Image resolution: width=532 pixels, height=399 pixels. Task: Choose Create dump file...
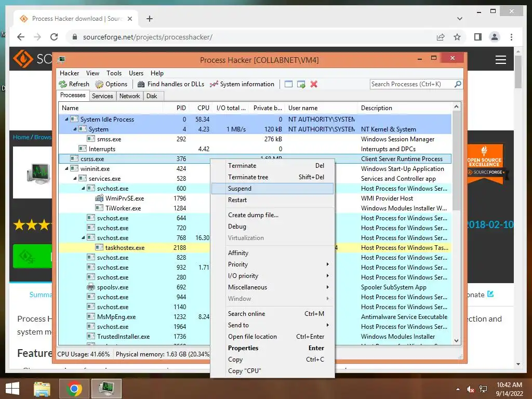pyautogui.click(x=272, y=215)
